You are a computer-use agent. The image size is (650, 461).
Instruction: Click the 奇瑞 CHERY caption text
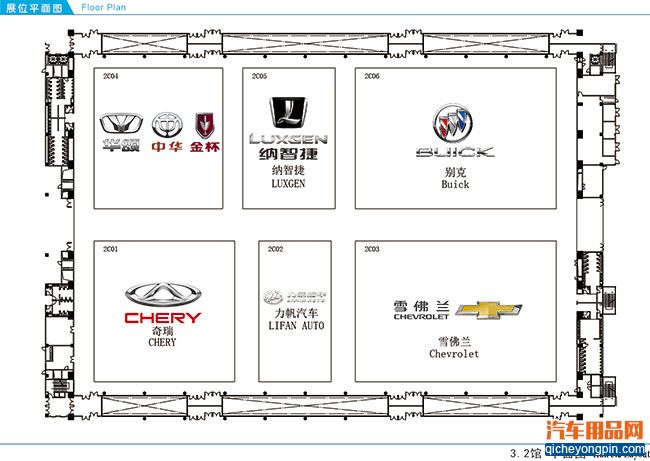[x=162, y=337]
